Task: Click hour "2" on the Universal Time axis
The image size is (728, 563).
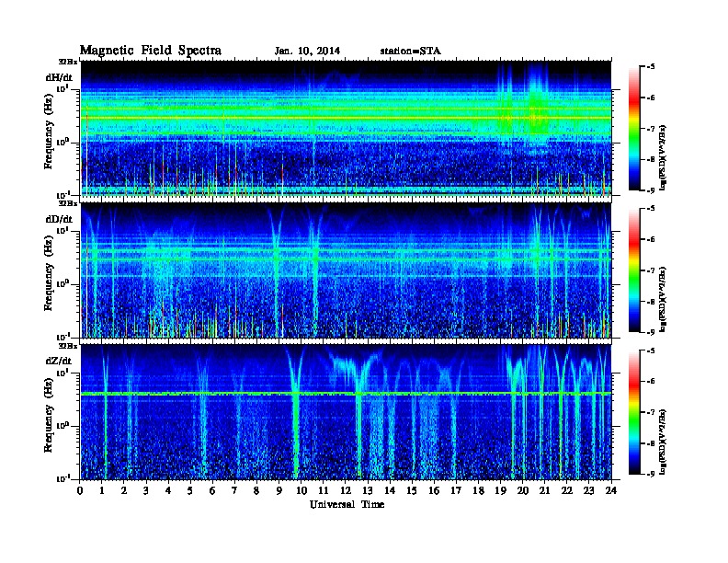Action: [124, 490]
